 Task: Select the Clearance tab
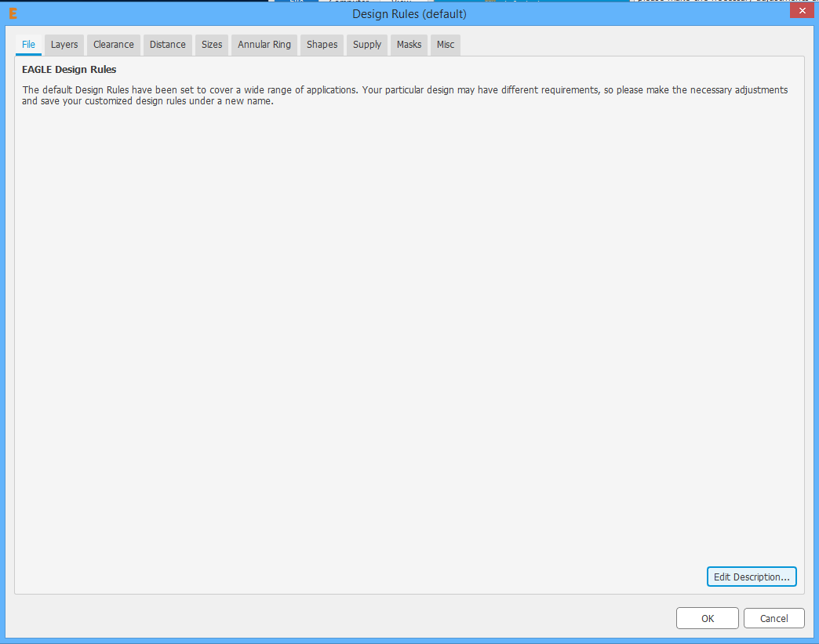(x=113, y=45)
